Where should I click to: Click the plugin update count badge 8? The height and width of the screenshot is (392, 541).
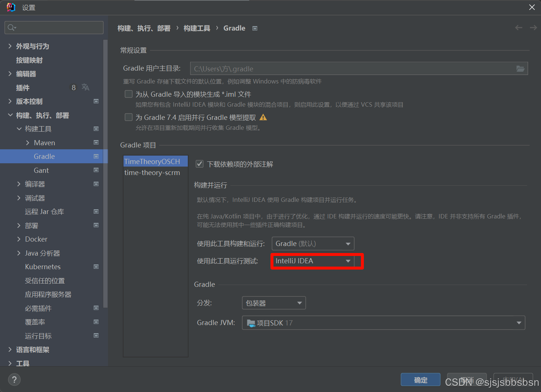click(x=74, y=88)
